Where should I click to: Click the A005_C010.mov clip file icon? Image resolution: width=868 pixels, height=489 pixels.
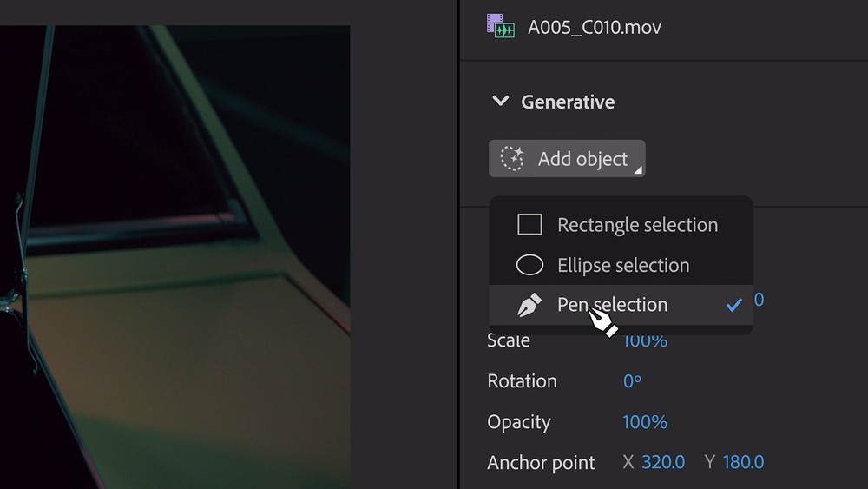click(501, 26)
